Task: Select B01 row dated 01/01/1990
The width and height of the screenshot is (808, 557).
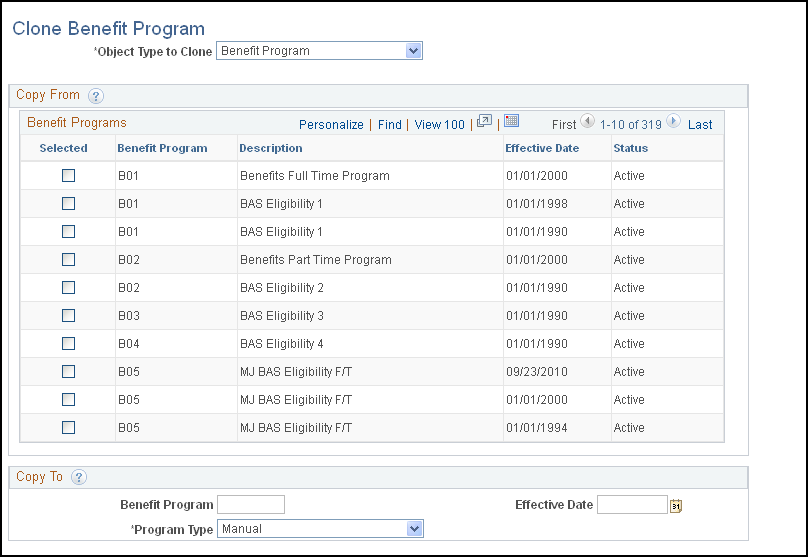Action: (x=69, y=232)
